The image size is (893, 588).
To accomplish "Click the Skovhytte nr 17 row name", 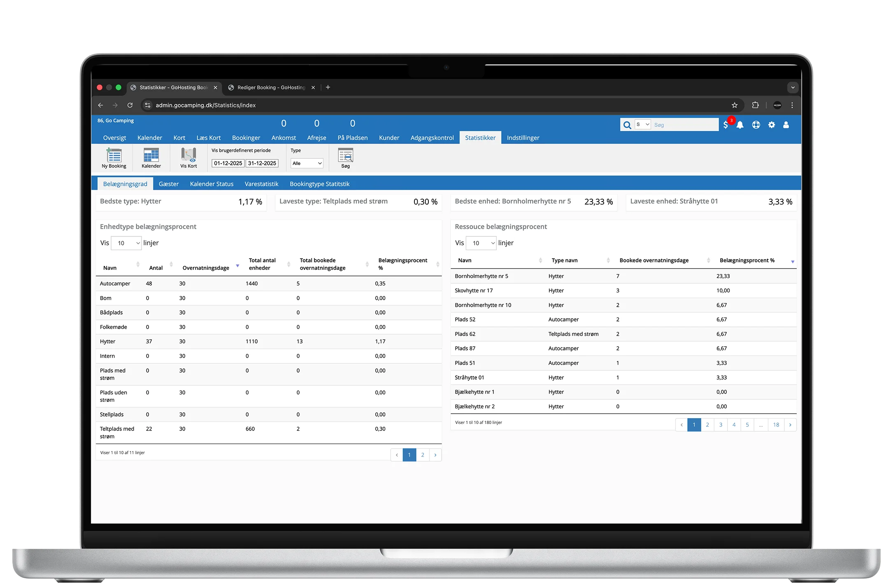I will pos(474,291).
